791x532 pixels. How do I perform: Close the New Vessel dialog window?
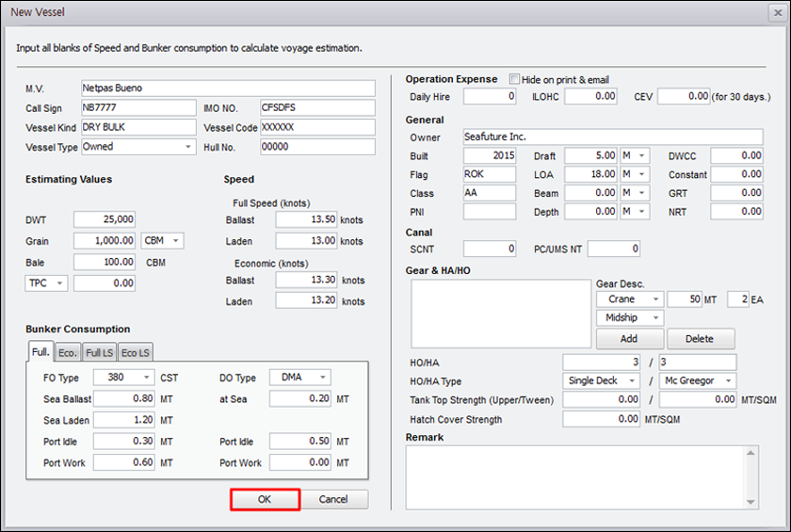tap(778, 12)
